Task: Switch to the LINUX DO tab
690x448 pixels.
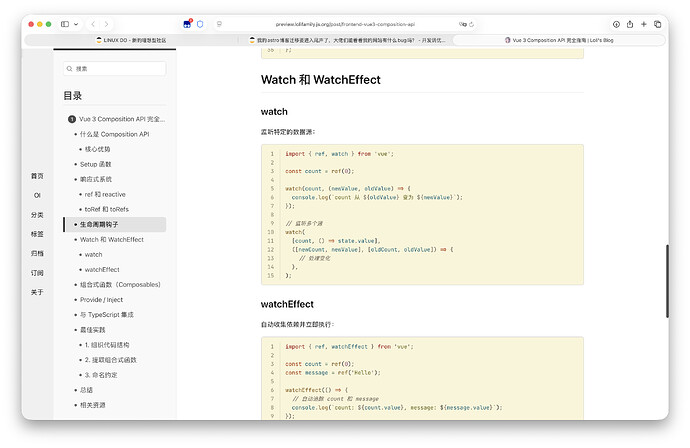Action: click(x=131, y=40)
